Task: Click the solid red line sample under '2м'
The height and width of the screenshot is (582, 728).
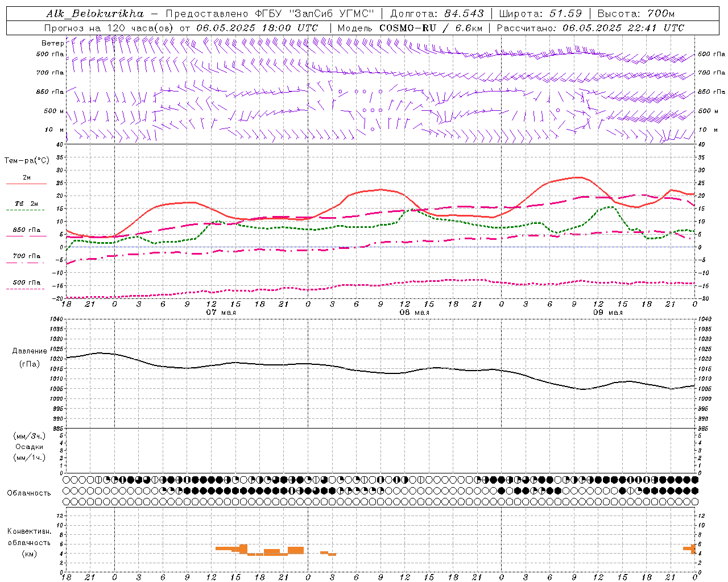Action: (x=26, y=184)
